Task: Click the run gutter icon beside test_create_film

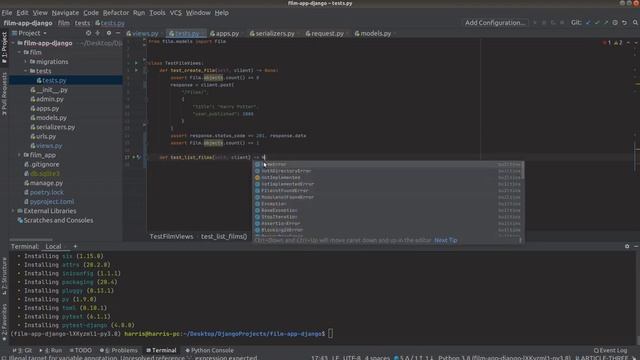Action: point(136,70)
